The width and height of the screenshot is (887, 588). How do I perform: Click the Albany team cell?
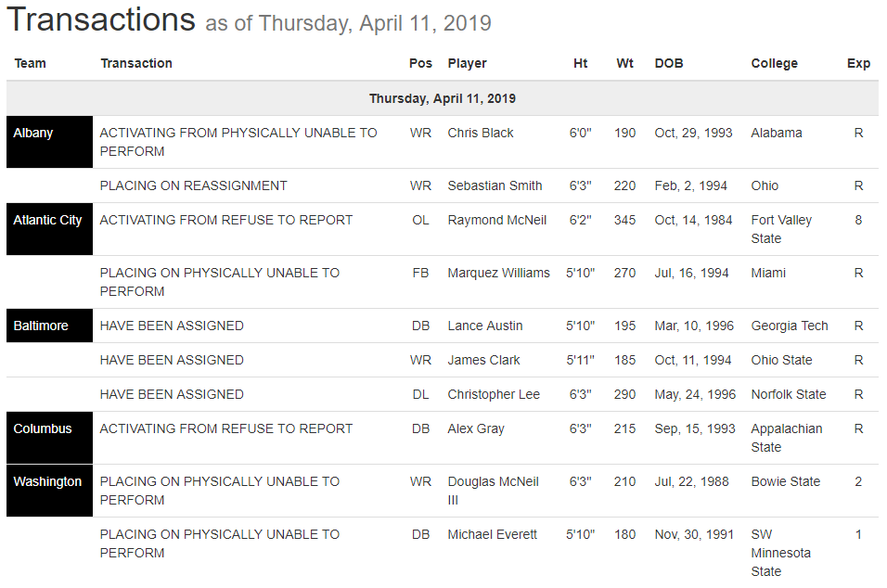(49, 142)
